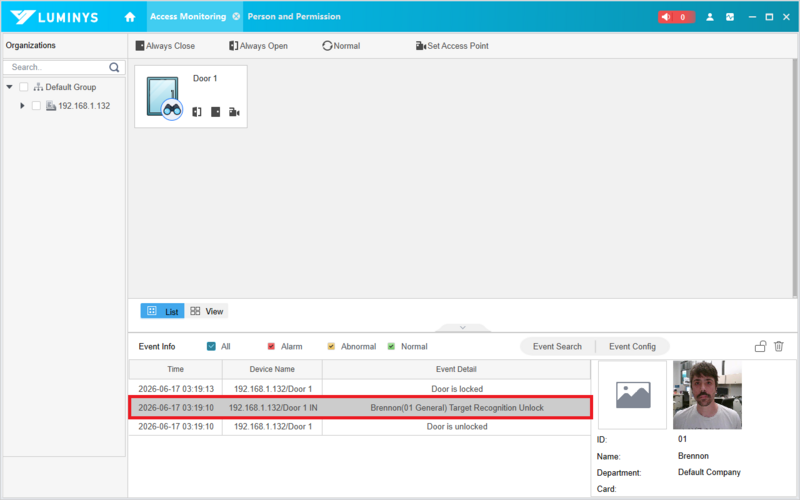This screenshot has height=500, width=800.
Task: Set door status to Normal
Action: tap(341, 46)
